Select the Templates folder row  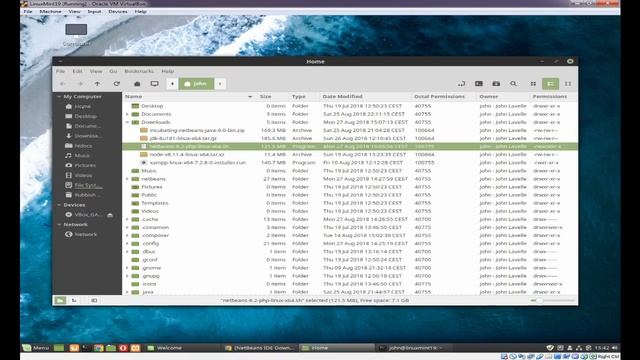pyautogui.click(x=350, y=203)
